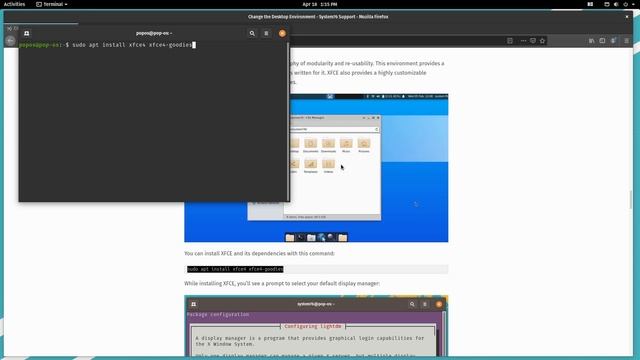
Task: Click Firefox back button
Action: click(11, 40)
